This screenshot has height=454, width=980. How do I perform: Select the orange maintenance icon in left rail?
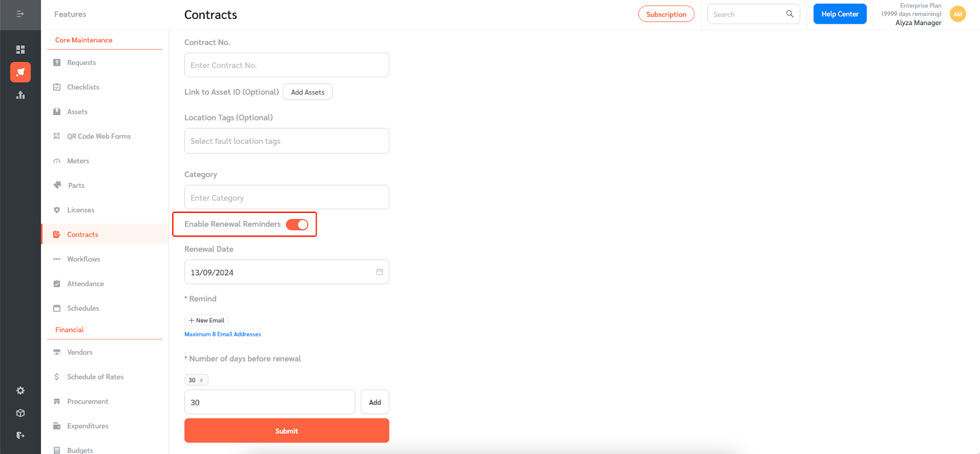coord(20,72)
